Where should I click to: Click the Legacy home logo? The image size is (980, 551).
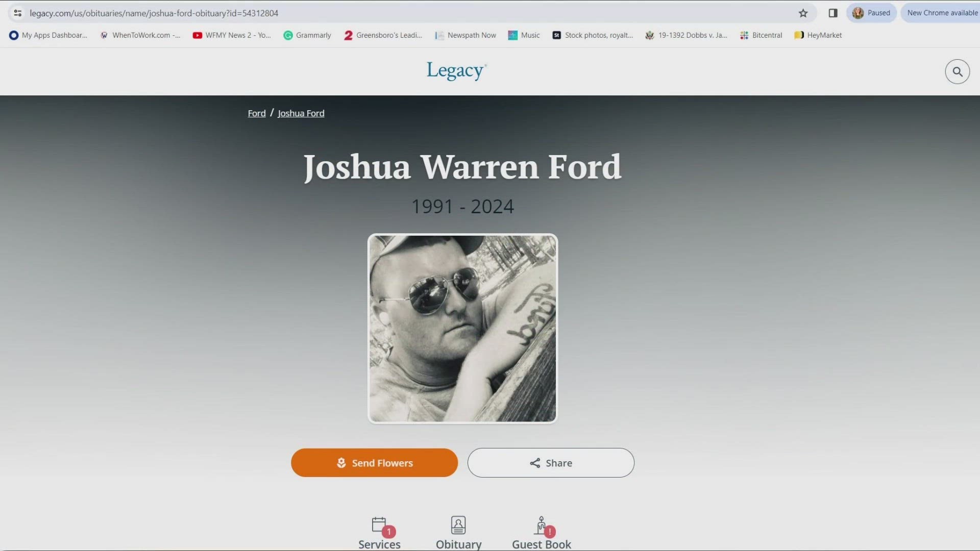[x=456, y=71]
